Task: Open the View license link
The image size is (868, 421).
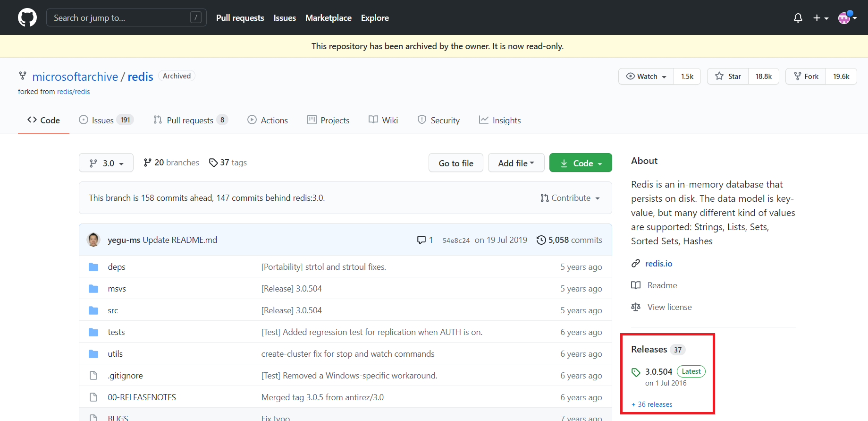Action: pyautogui.click(x=669, y=307)
